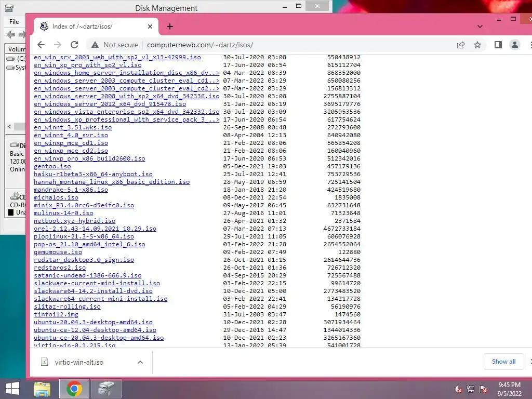Open Windows Start button
This screenshot has width=532, height=399.
tap(12, 389)
